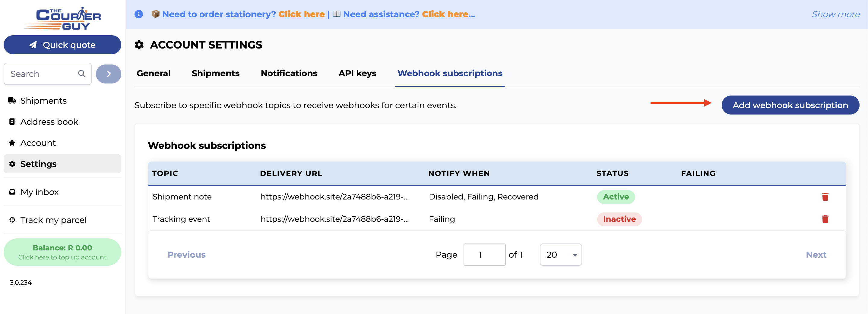Open the page size 20 dropdown

pos(561,255)
